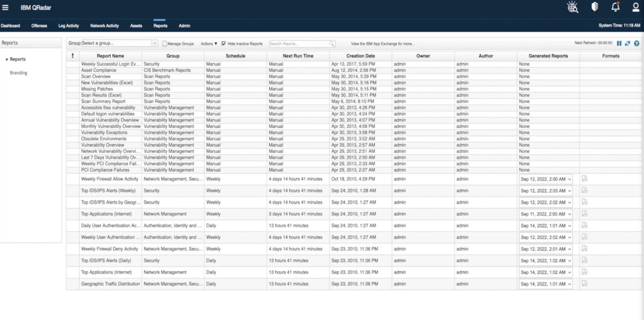Click the Manage Groups button
644x320 pixels.
[178, 43]
